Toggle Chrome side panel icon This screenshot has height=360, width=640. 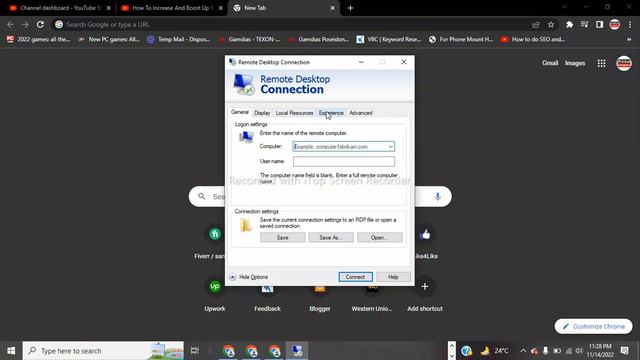(x=599, y=24)
